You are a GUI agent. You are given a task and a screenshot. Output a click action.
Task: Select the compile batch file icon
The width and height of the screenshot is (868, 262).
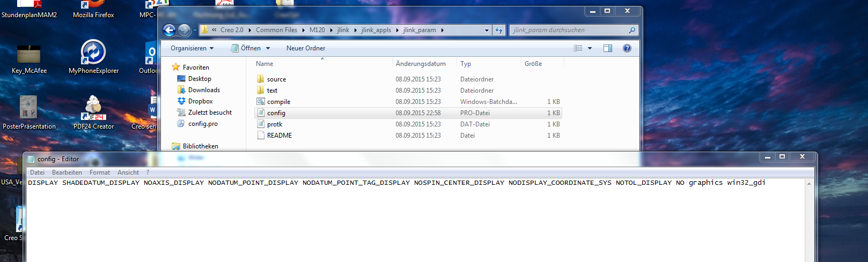tap(261, 101)
